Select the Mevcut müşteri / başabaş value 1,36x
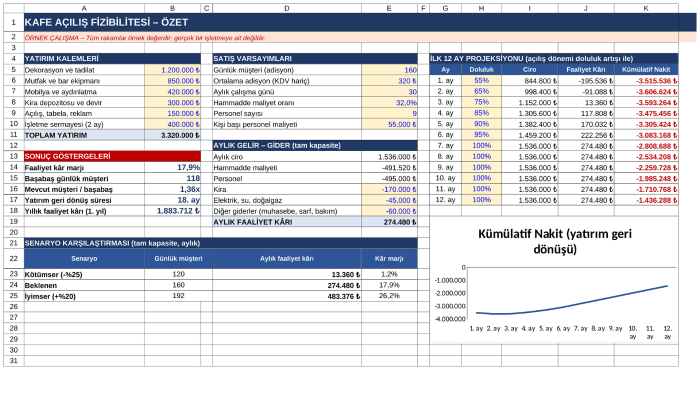The width and height of the screenshot is (700, 394). pyautogui.click(x=173, y=189)
